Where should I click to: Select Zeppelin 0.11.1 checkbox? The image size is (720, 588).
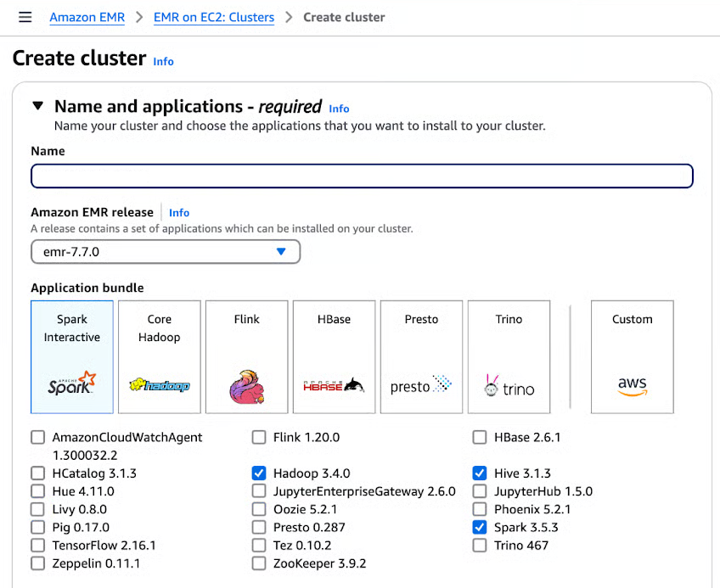coord(37,563)
